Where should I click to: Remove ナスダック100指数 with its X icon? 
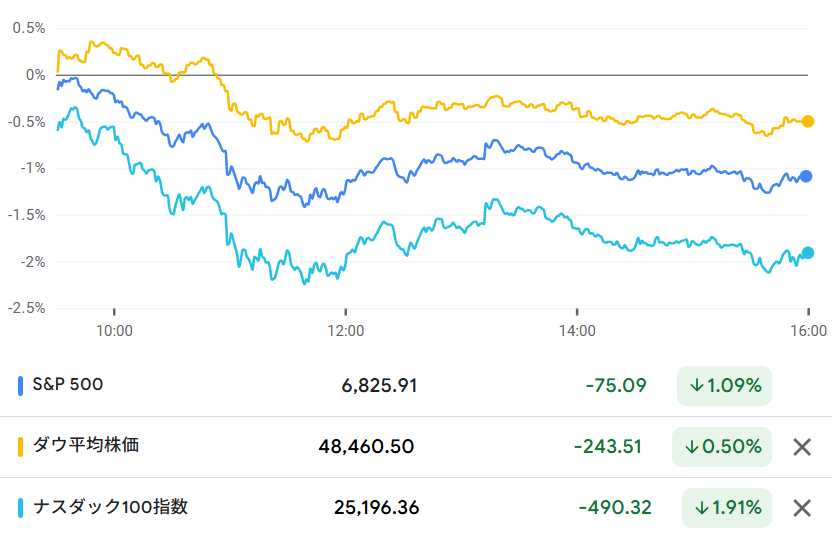pyautogui.click(x=801, y=508)
